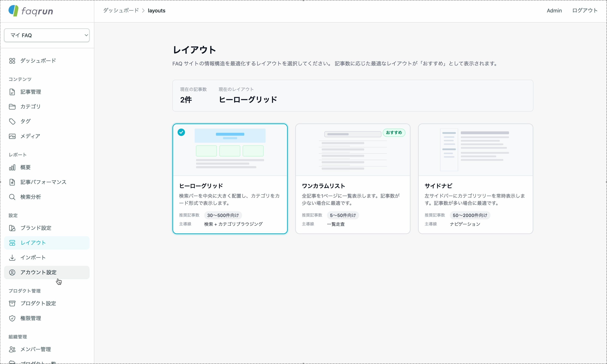Click the 概要 bar chart icon

click(12, 168)
